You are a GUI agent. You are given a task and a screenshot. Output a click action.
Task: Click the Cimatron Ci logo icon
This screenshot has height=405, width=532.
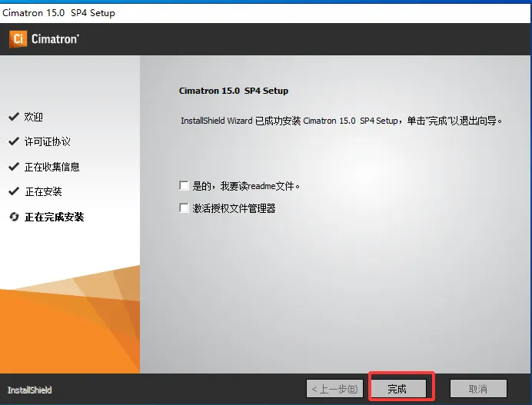[x=18, y=39]
